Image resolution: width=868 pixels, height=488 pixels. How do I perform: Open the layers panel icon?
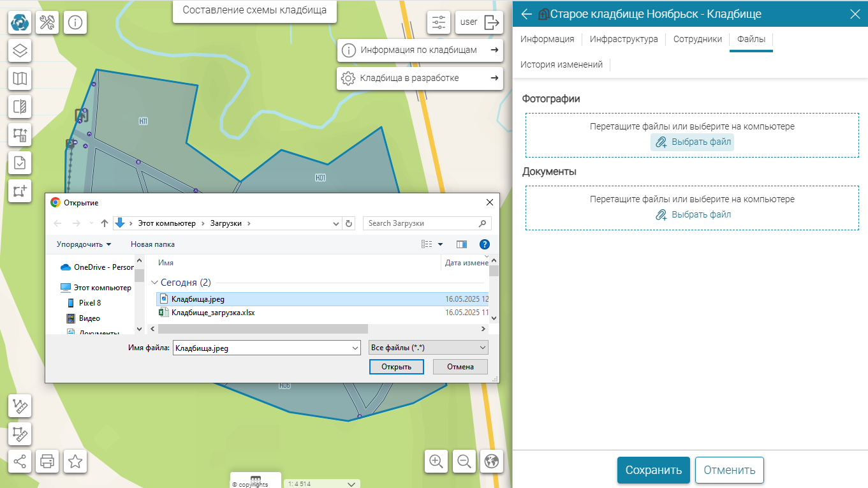[x=20, y=50]
